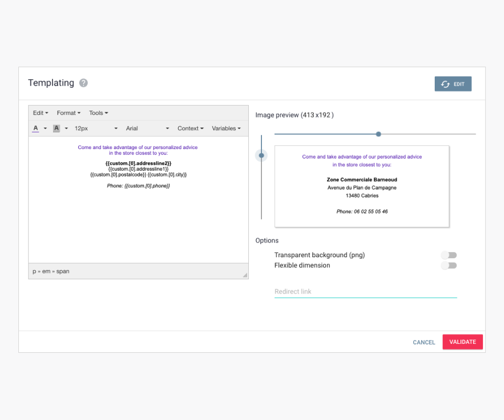
Task: Open the text color dropdown arrow
Action: pyautogui.click(x=45, y=129)
